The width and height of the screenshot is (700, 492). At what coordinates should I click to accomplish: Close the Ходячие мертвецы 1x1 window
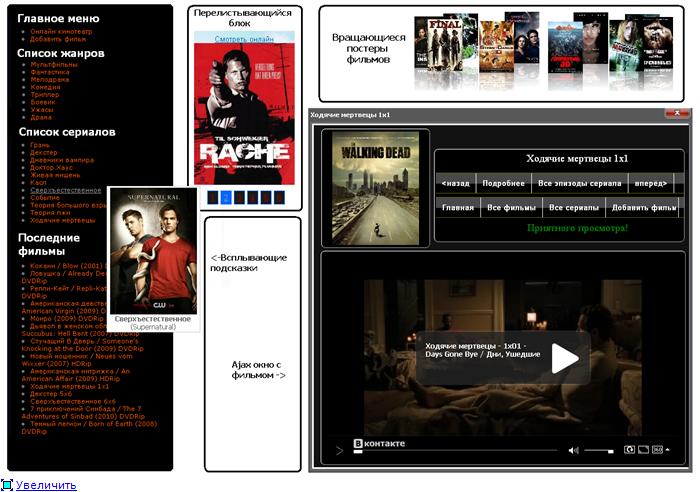pos(677,113)
